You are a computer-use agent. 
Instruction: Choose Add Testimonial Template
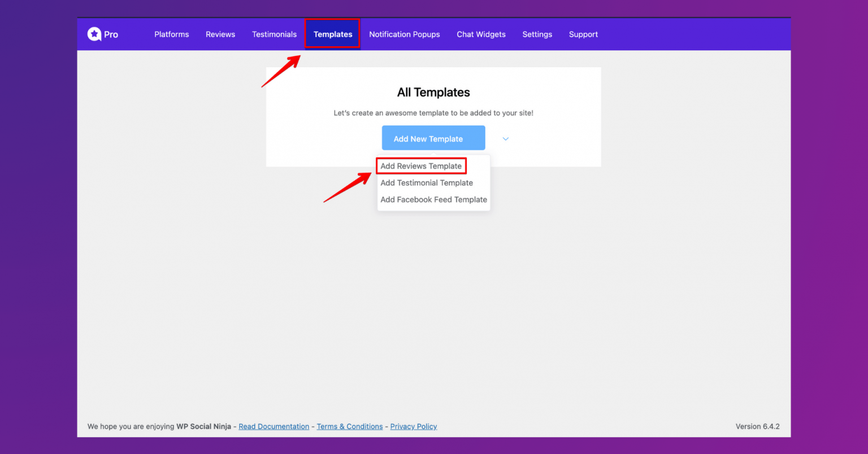pos(427,182)
